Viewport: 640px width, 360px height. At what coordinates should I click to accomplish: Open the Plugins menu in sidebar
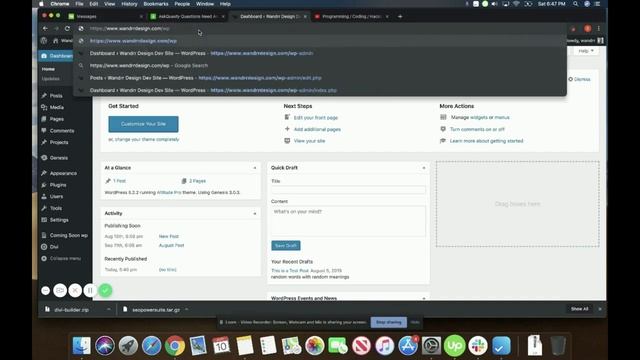[58, 185]
